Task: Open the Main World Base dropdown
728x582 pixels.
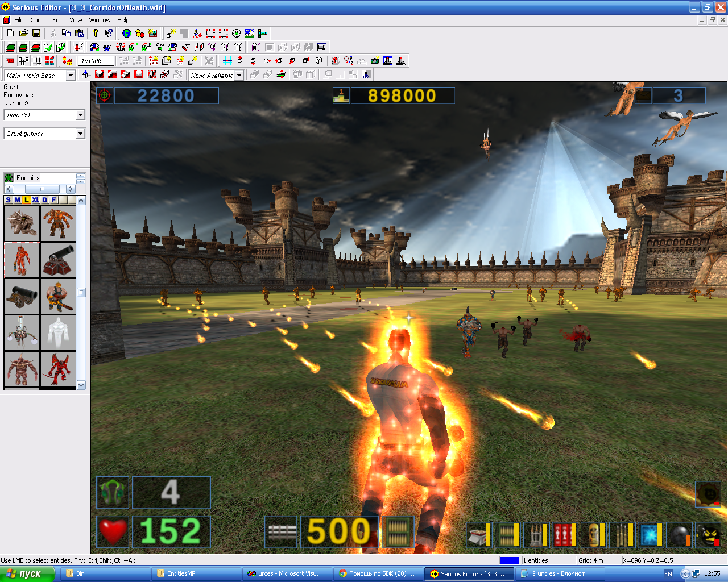Action: pyautogui.click(x=71, y=76)
